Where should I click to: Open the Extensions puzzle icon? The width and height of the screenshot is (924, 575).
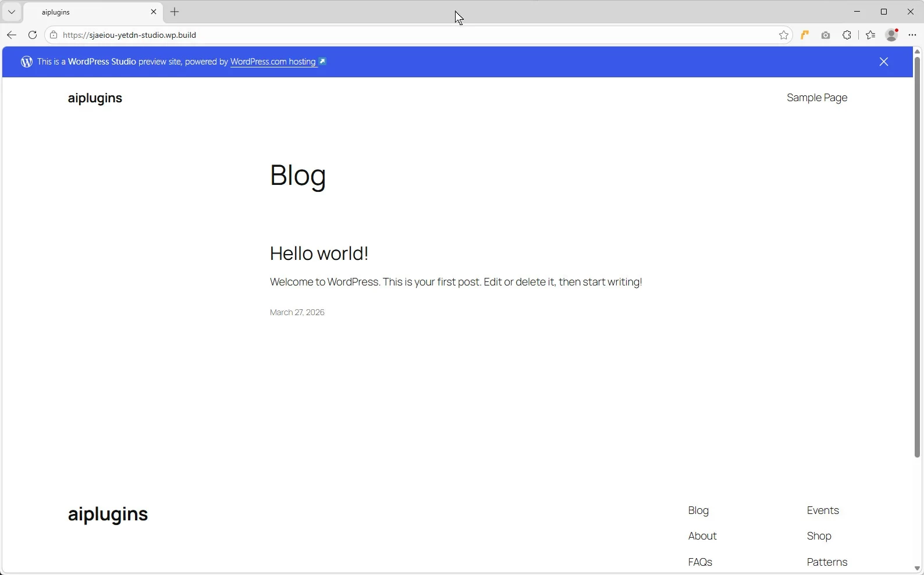[847, 35]
